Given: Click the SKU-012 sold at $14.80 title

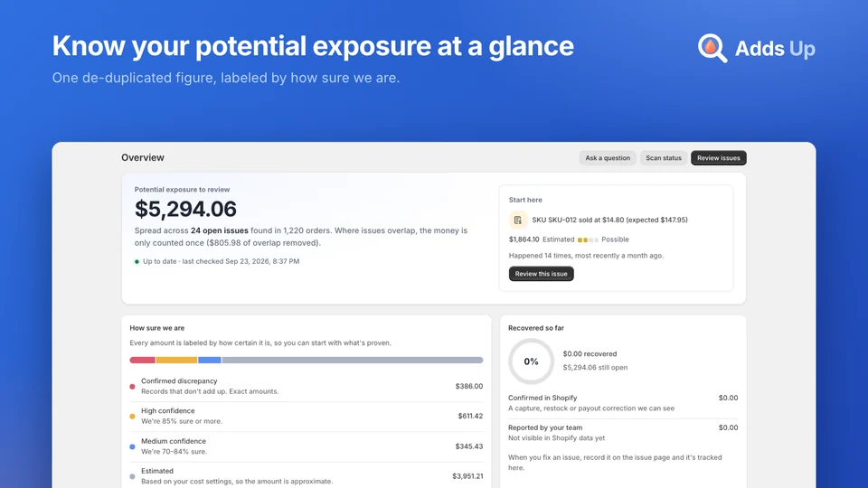Looking at the screenshot, I should [x=609, y=221].
